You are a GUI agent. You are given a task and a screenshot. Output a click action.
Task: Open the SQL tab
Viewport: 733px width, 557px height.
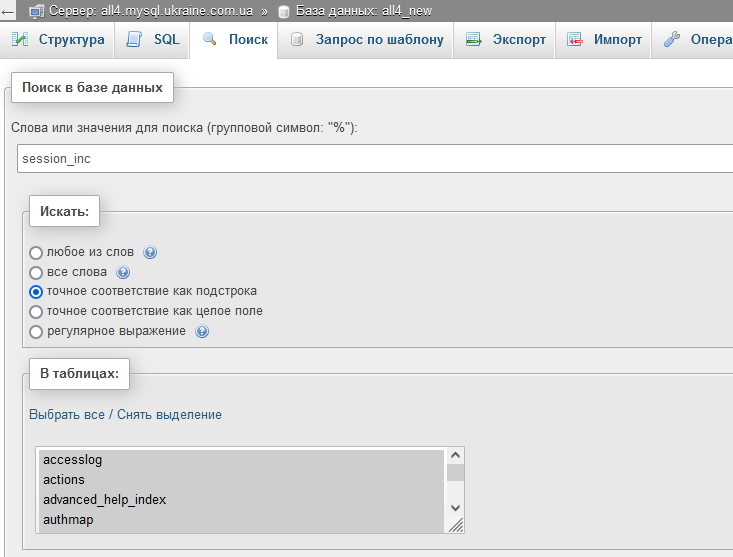[152, 40]
